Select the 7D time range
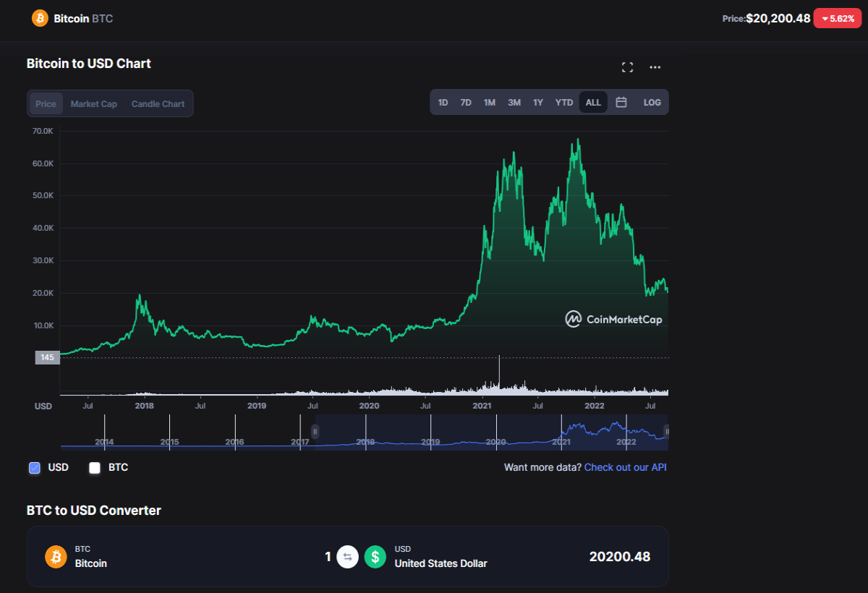The height and width of the screenshot is (593, 868). pos(466,103)
